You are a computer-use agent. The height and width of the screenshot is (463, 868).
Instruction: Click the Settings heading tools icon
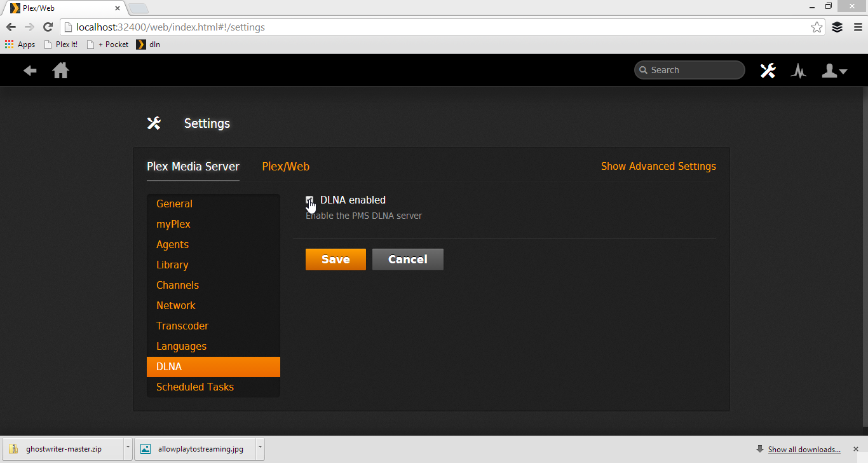pos(154,123)
